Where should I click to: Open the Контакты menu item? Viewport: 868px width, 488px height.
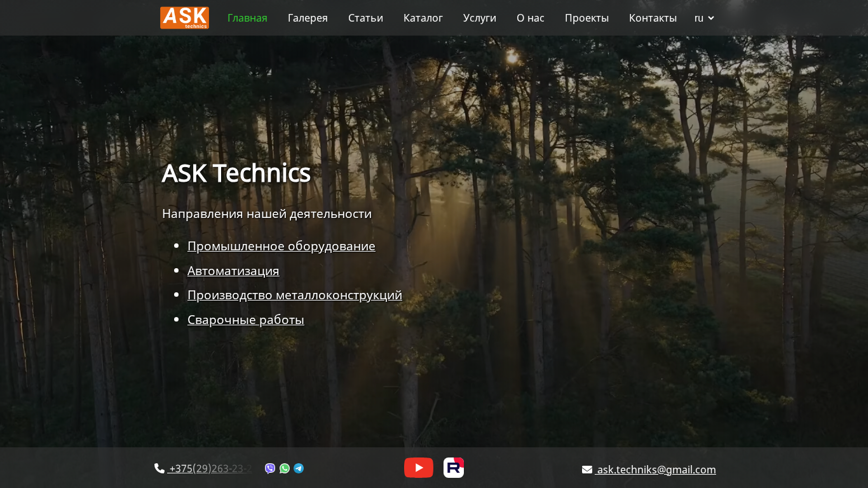(653, 18)
